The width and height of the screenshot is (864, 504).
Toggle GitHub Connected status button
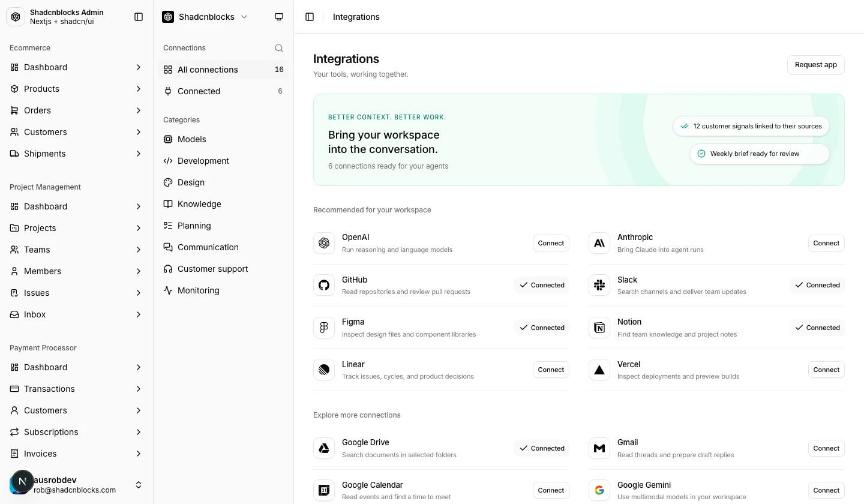[542, 285]
